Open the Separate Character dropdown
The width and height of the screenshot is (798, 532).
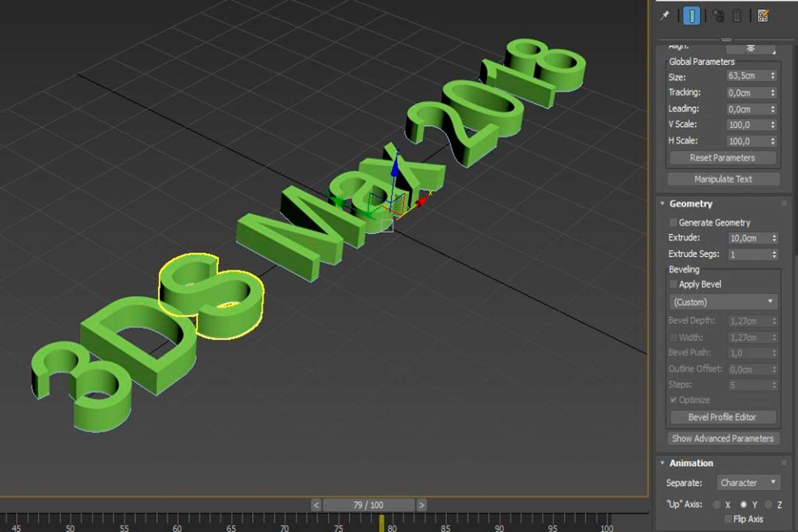748,483
